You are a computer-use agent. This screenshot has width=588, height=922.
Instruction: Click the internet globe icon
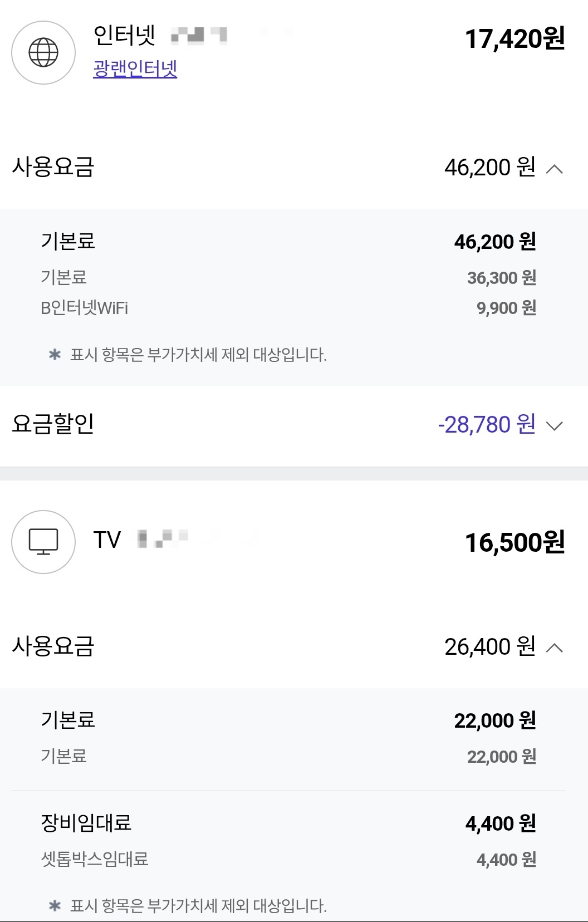(x=43, y=53)
